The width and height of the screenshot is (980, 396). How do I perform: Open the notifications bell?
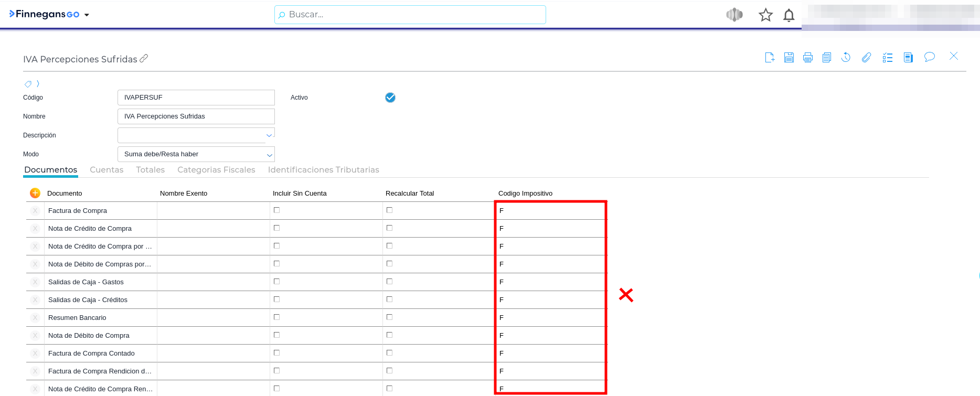(x=789, y=15)
